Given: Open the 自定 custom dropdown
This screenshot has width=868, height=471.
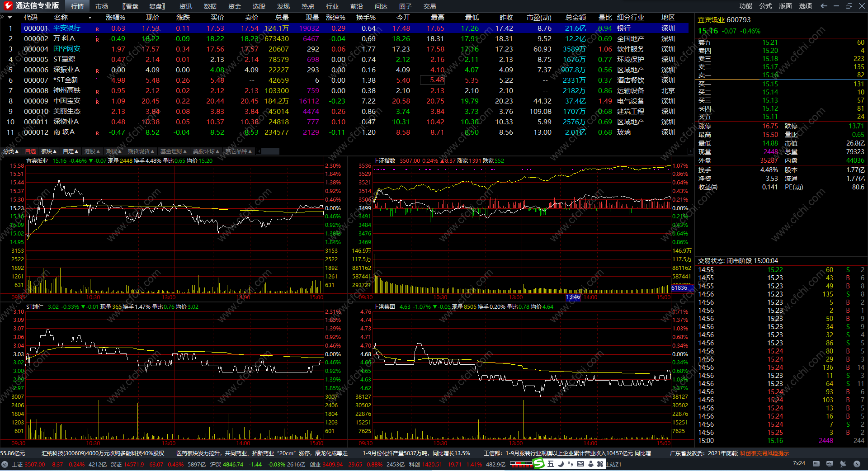Looking at the screenshot, I should (71, 151).
